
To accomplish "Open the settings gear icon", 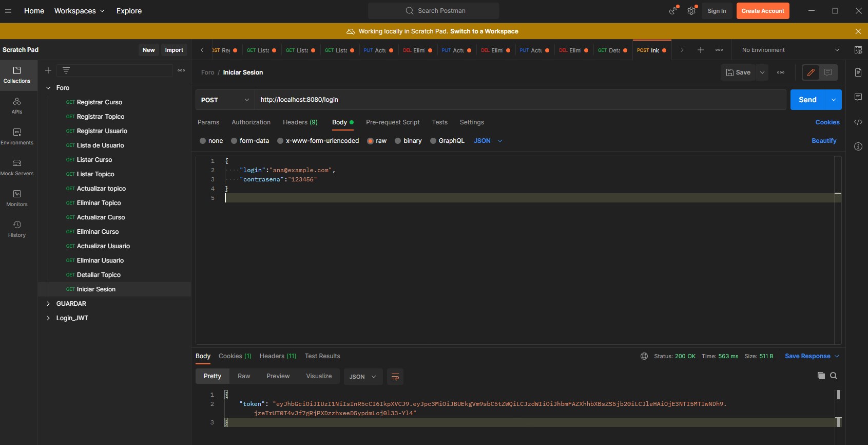I will [692, 11].
